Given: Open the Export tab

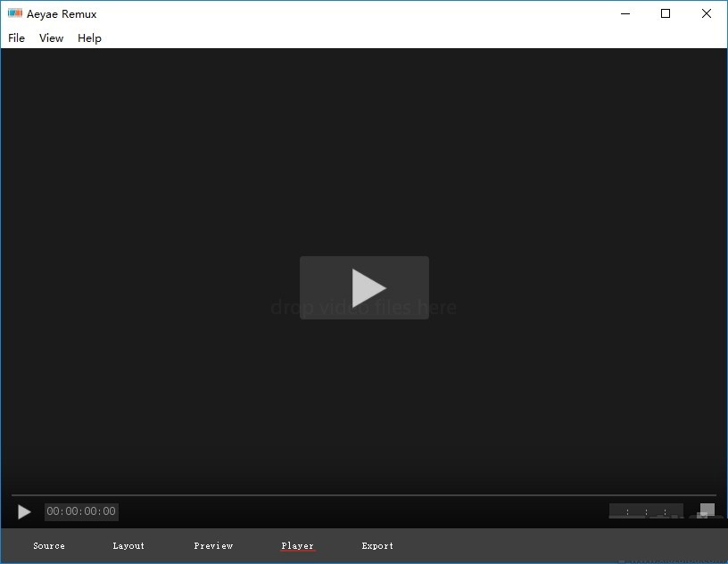Looking at the screenshot, I should [x=377, y=545].
